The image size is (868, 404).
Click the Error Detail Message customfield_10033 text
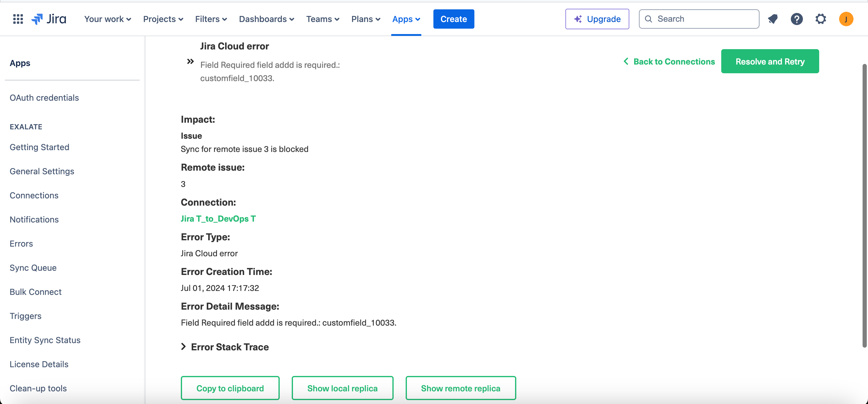click(x=288, y=323)
